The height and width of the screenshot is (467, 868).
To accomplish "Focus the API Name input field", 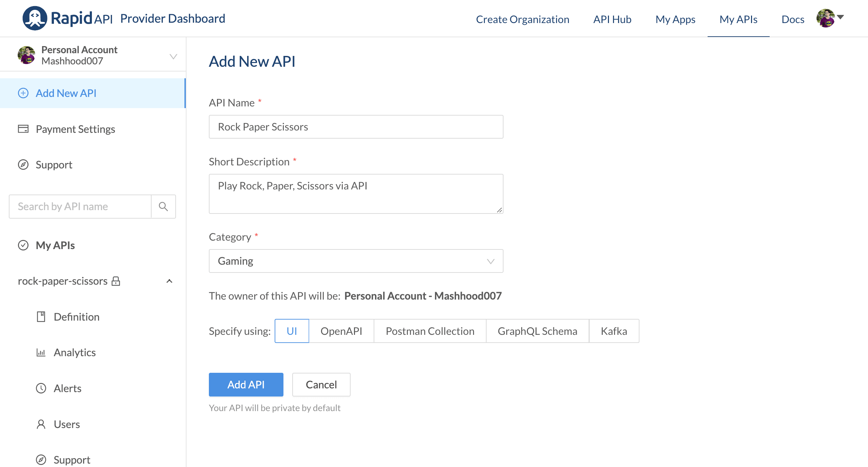I will click(x=356, y=127).
